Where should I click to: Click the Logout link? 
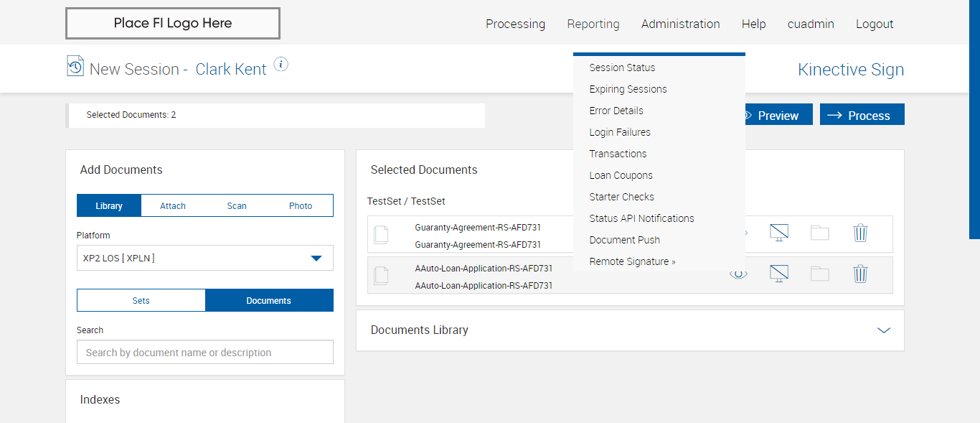pyautogui.click(x=875, y=24)
